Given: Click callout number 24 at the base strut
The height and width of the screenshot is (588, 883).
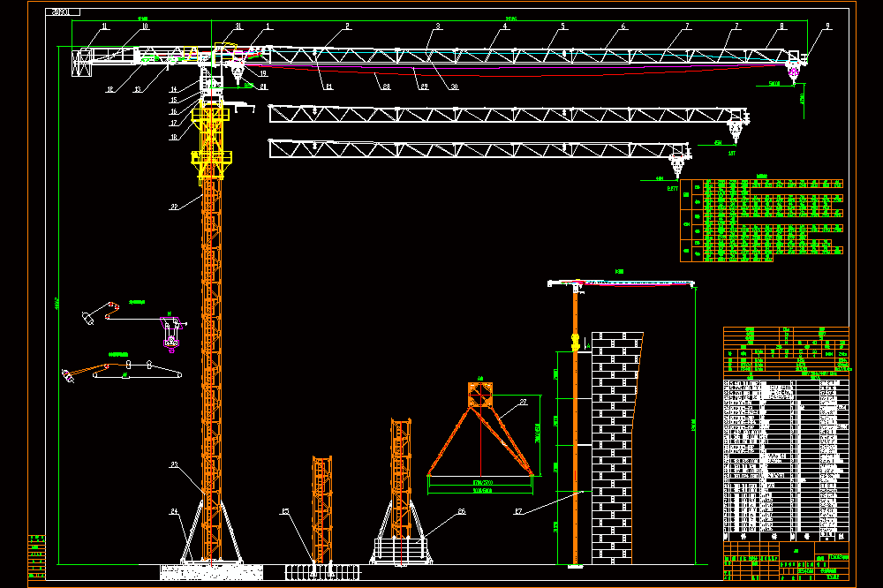Looking at the screenshot, I should (x=174, y=511).
